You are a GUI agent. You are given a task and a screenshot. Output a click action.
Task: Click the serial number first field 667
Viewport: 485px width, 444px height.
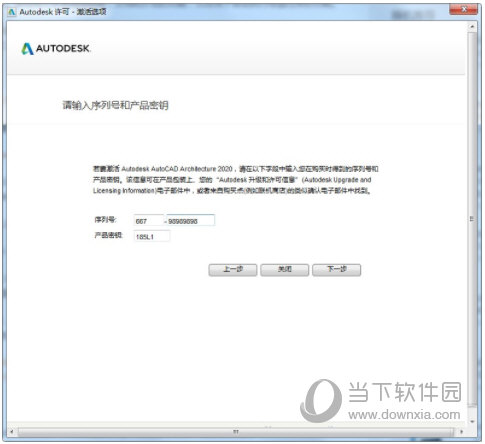(149, 221)
